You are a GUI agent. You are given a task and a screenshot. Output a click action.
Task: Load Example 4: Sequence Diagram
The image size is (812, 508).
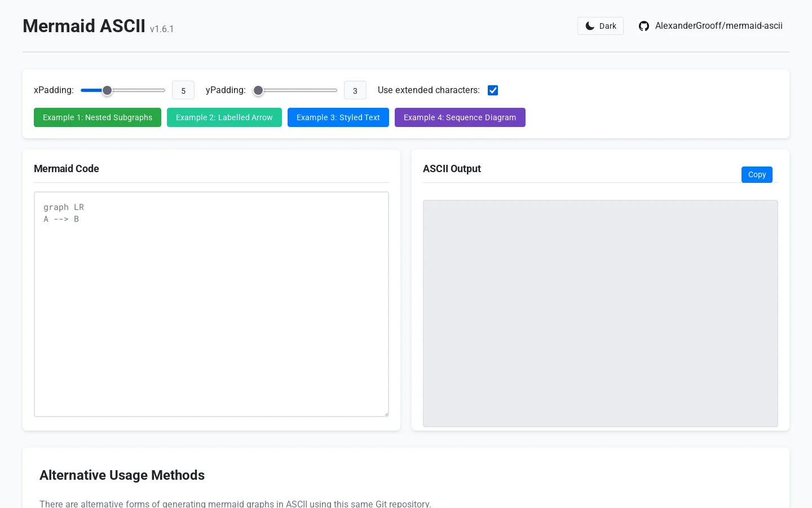click(x=460, y=117)
